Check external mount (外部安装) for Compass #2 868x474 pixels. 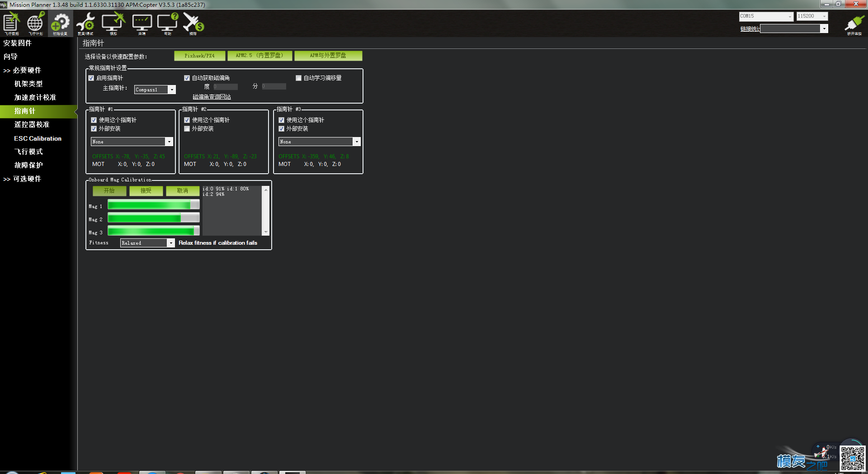187,129
